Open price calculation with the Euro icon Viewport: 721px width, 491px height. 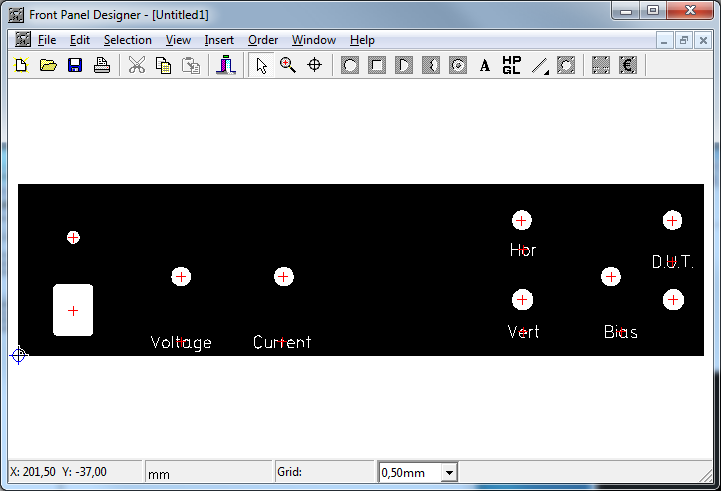(x=628, y=66)
